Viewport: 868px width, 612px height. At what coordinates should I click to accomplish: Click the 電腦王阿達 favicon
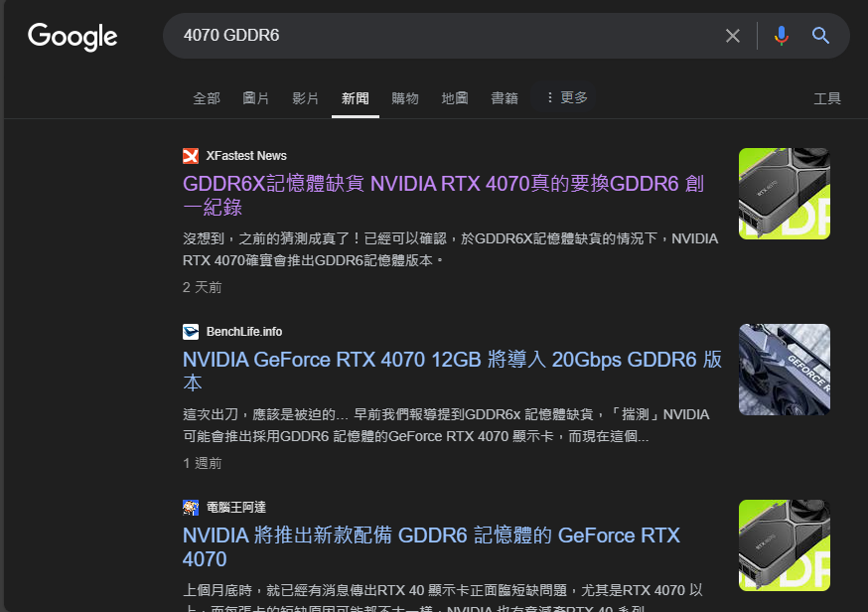(191, 508)
